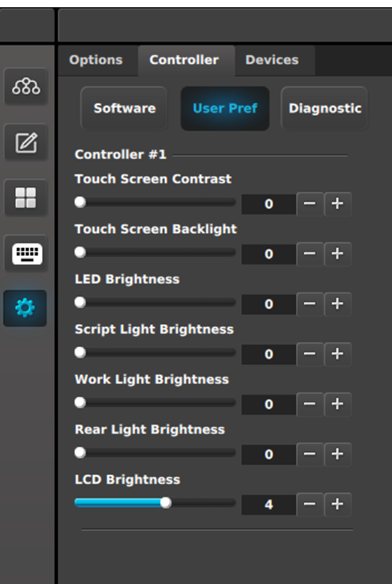Screen dimensions: 392x584
Task: Click the LCD Brightness slider track
Action: pos(155,503)
